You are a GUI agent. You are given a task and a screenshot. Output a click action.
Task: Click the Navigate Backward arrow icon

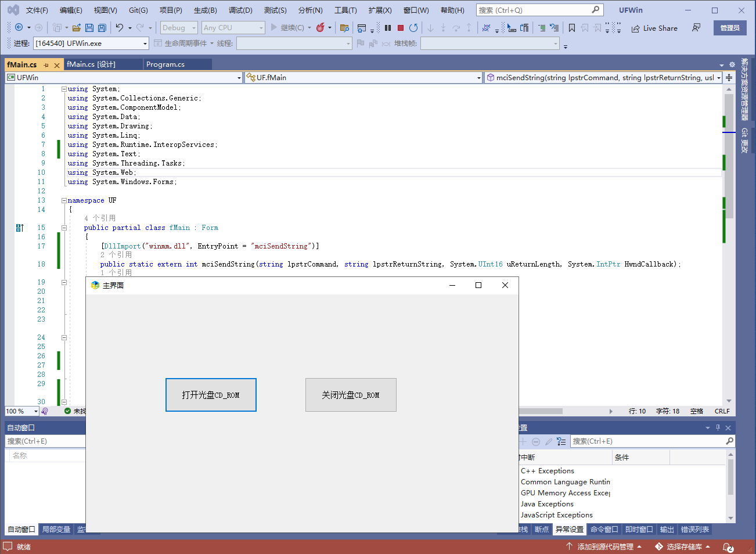[x=19, y=27]
